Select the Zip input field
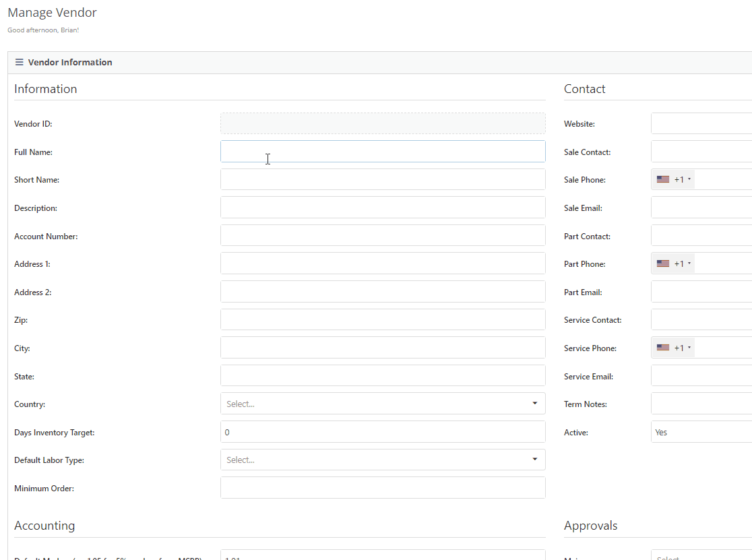The height and width of the screenshot is (560, 752). pyautogui.click(x=383, y=320)
